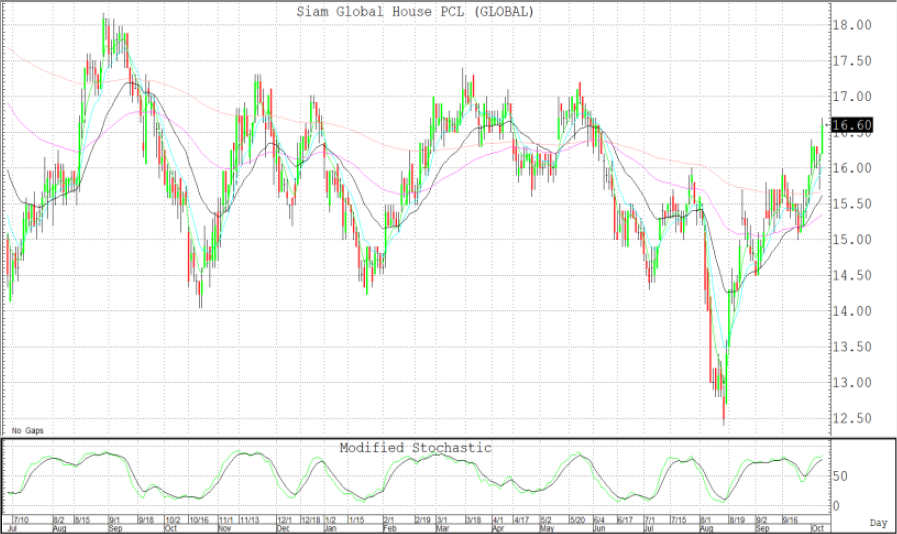Select the Modified Stochastic indicator title

[x=416, y=448]
